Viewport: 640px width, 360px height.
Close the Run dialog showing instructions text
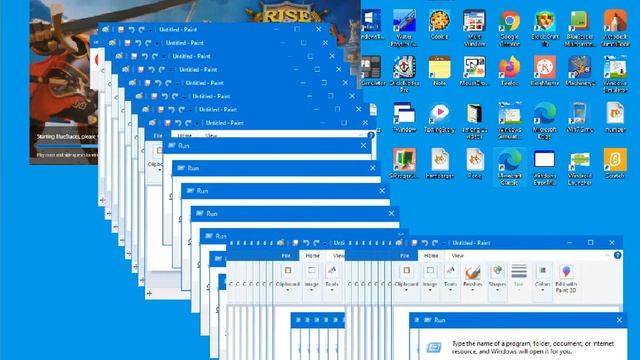[619, 320]
